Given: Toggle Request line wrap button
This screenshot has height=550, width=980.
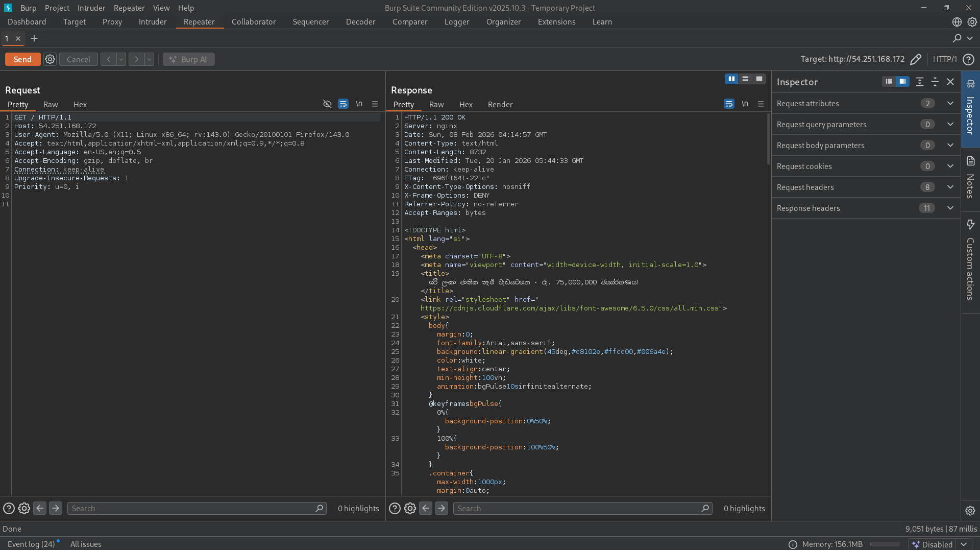Looking at the screenshot, I should click(343, 104).
